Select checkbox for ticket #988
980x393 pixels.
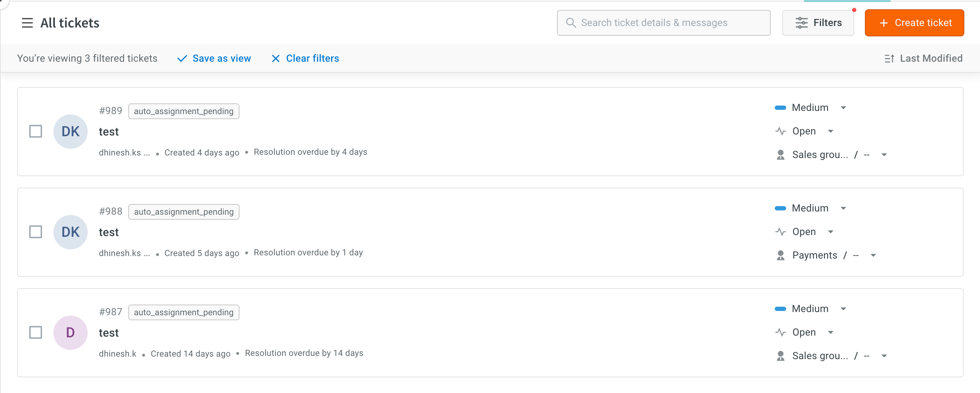(36, 232)
